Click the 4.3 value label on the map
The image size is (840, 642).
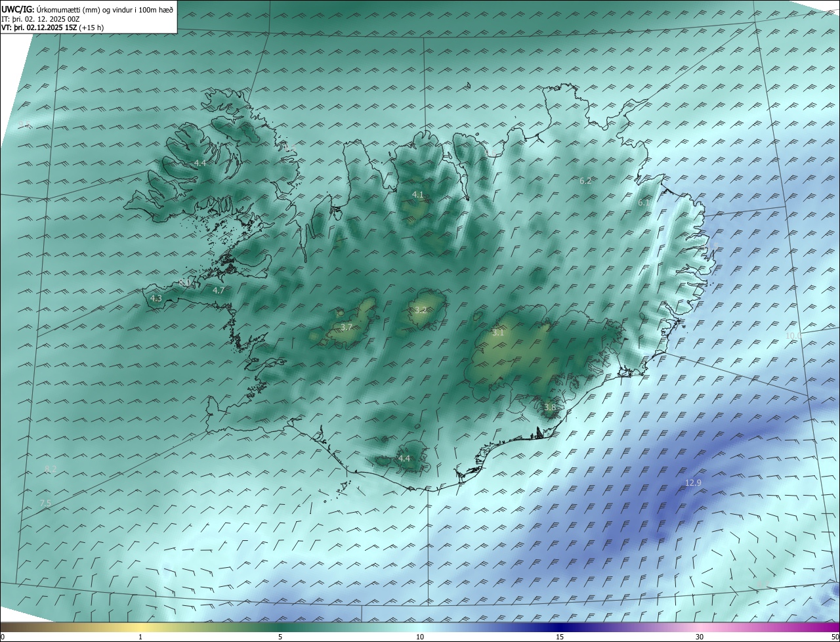(156, 298)
